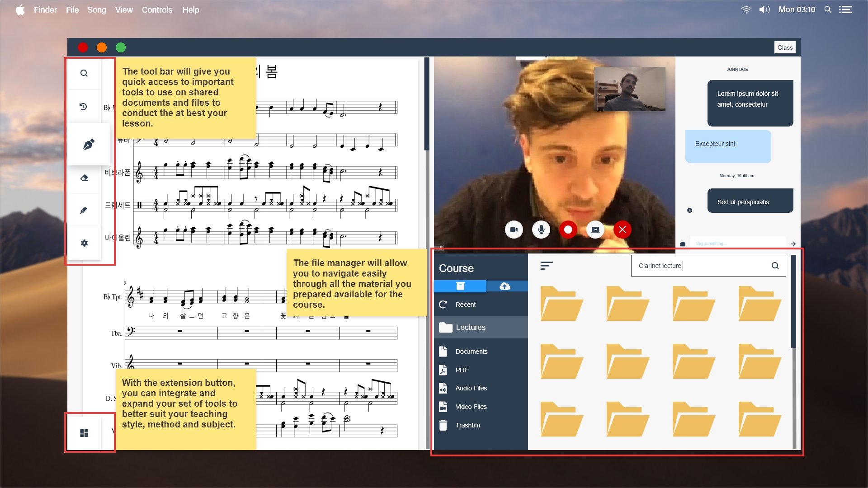Open the extensions grid button
Image resolution: width=868 pixels, height=488 pixels.
click(84, 433)
